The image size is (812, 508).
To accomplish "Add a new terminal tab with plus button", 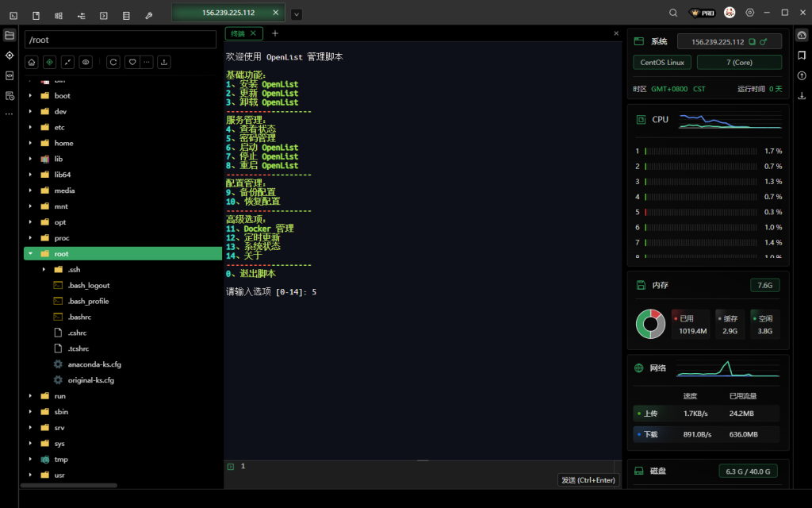I will point(275,33).
